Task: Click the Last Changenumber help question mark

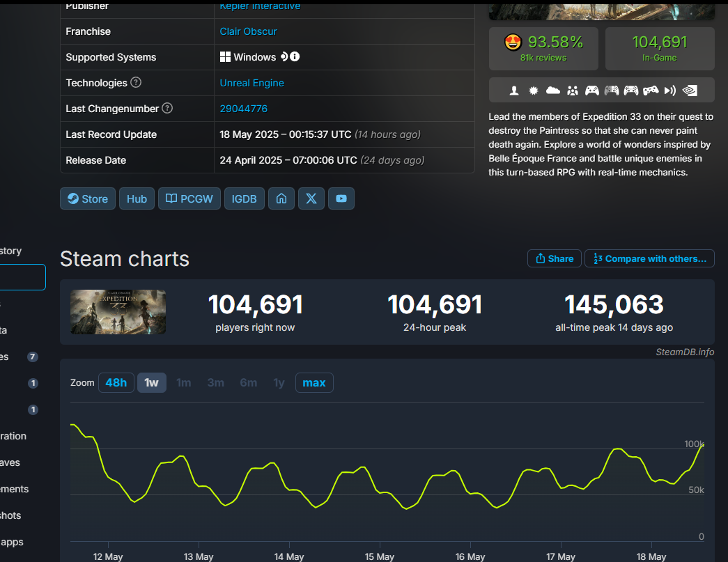Action: coord(167,108)
